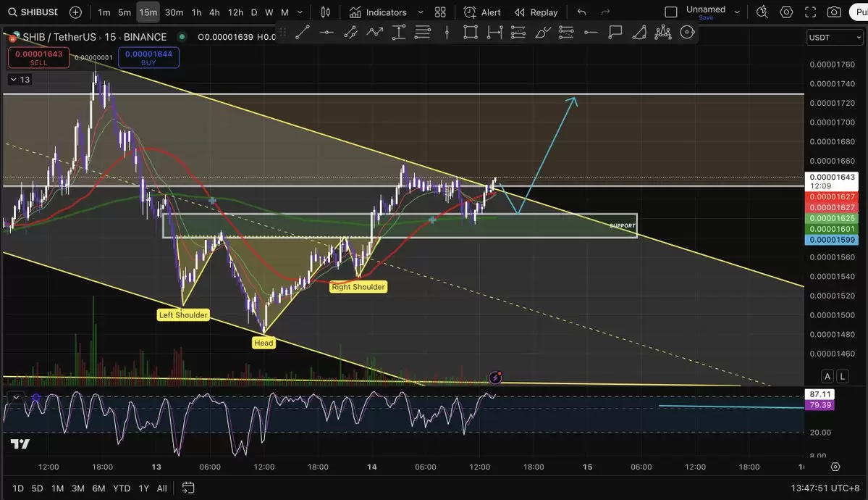Screen dimensions: 868x500
Task: Take a chart snapshot with camera icon
Action: 834,12
